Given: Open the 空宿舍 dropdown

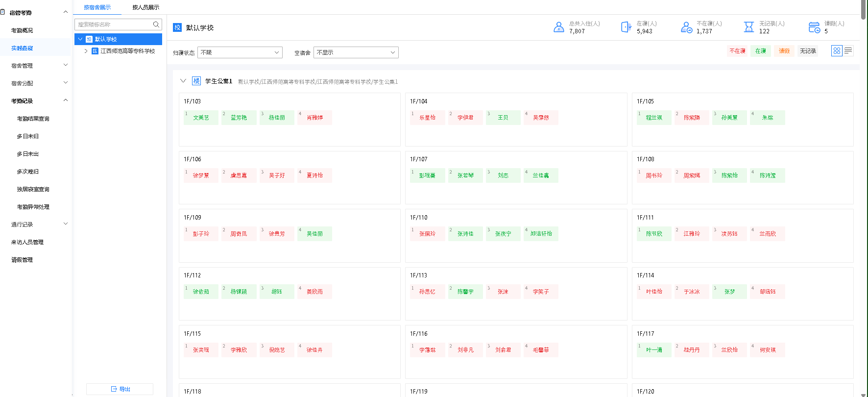Looking at the screenshot, I should [x=356, y=52].
